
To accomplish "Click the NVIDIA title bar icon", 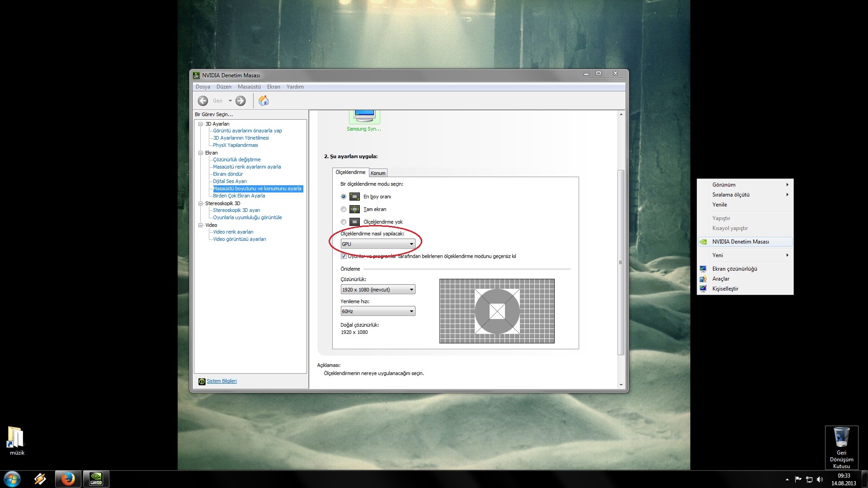I will [196, 75].
